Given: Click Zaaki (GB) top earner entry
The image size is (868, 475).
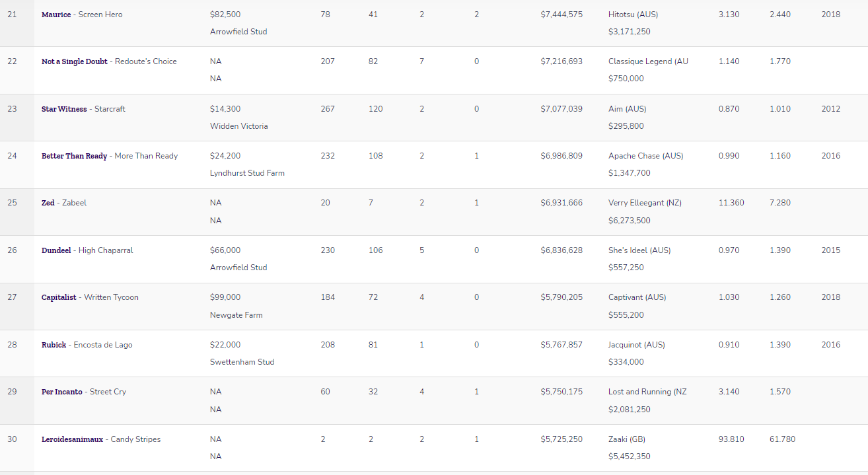Looking at the screenshot, I should pos(628,439).
